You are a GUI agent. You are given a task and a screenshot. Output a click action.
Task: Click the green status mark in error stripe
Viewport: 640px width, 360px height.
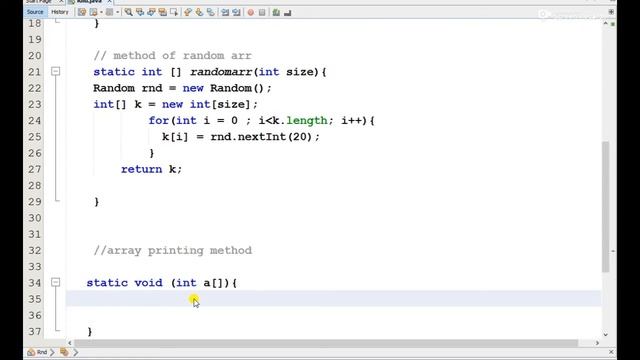(x=613, y=24)
